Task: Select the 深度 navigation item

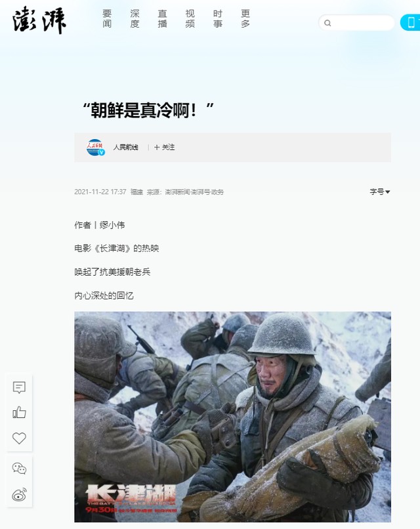Action: click(x=135, y=18)
